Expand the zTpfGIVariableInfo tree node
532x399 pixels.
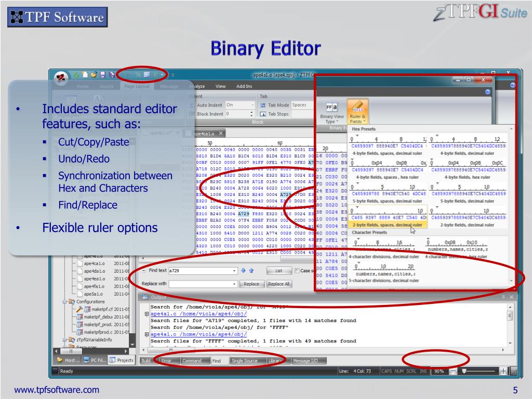[x=65, y=340]
